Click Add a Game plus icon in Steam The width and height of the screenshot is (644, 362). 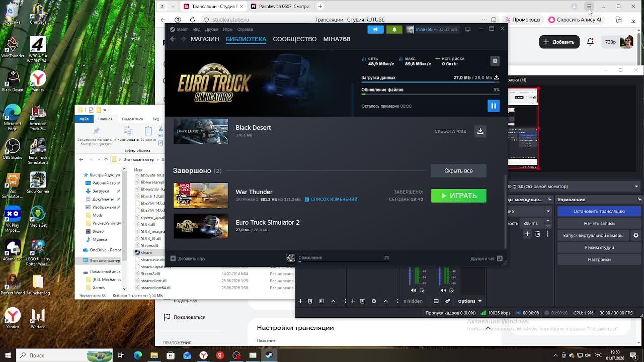[x=173, y=258]
